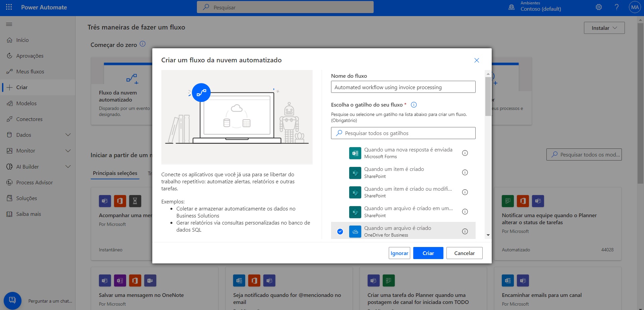Select the Microsoft Forms trigger icon
The height and width of the screenshot is (310, 644).
click(x=355, y=153)
